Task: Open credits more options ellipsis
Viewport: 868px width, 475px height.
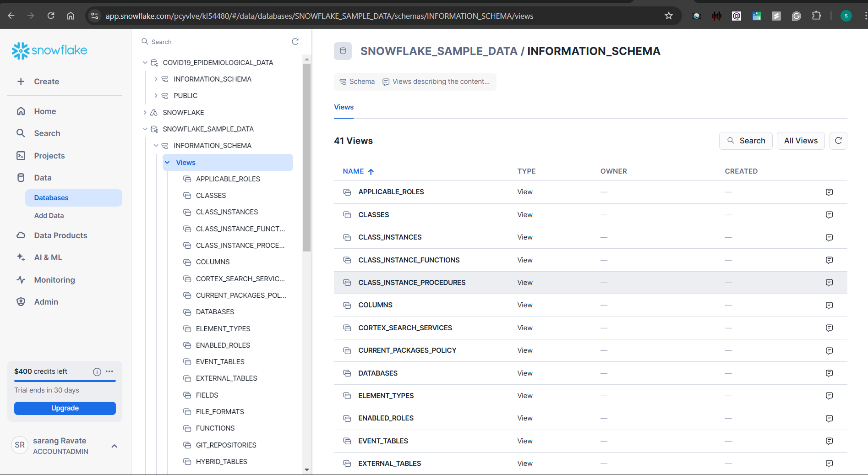Action: coord(109,371)
